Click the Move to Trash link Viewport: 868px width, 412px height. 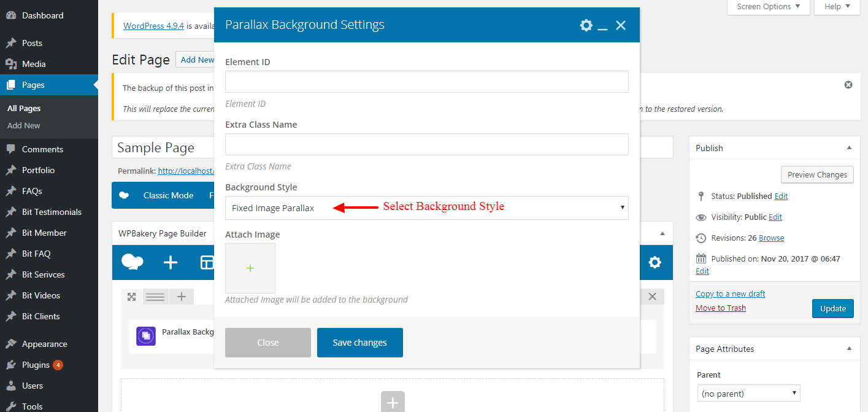click(720, 308)
